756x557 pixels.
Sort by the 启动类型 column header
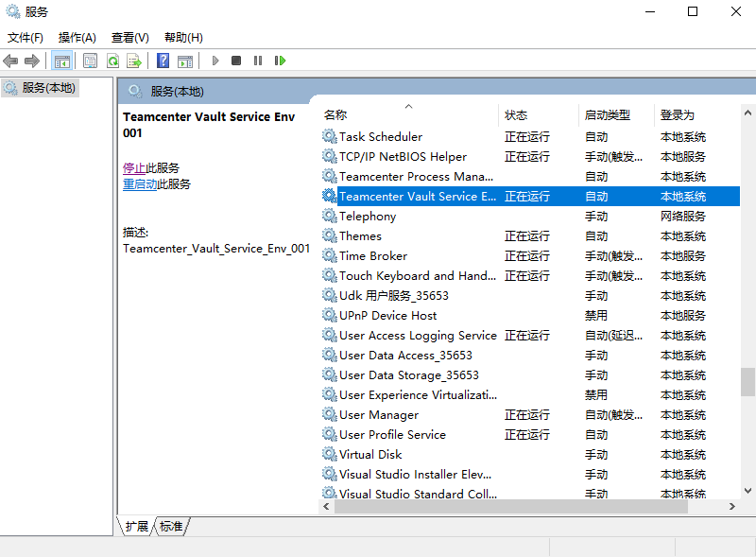[607, 115]
